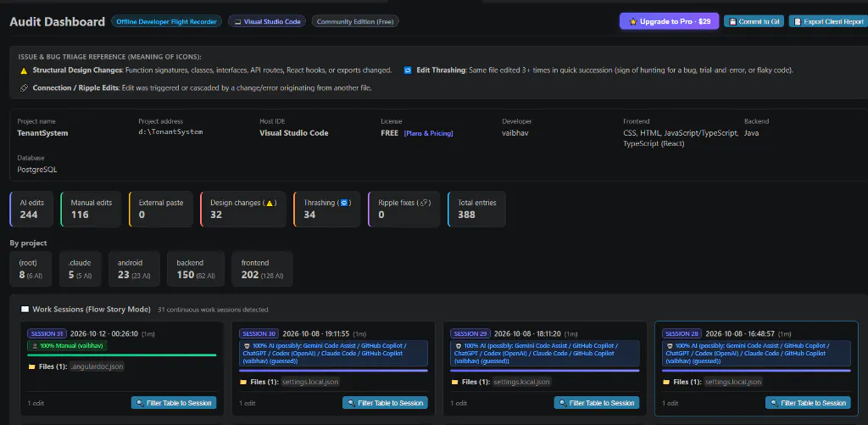The image size is (868, 425).
Task: Click the purple progress bar in Session 30
Action: click(x=333, y=370)
